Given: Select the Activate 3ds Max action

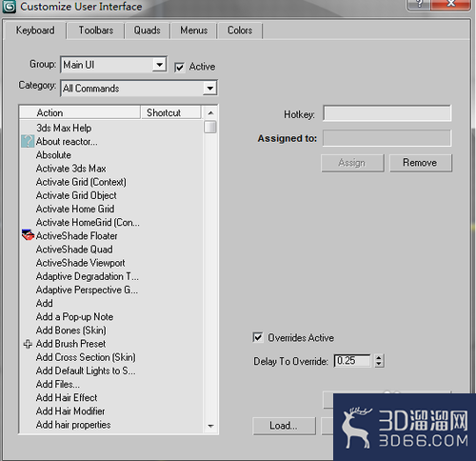Looking at the screenshot, I should click(x=70, y=169).
